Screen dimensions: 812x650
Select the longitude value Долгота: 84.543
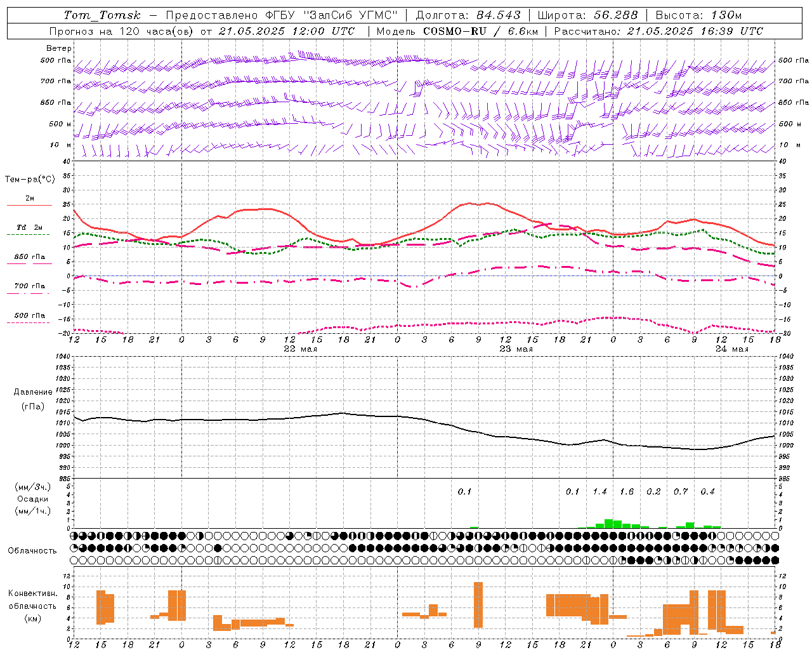tap(468, 15)
